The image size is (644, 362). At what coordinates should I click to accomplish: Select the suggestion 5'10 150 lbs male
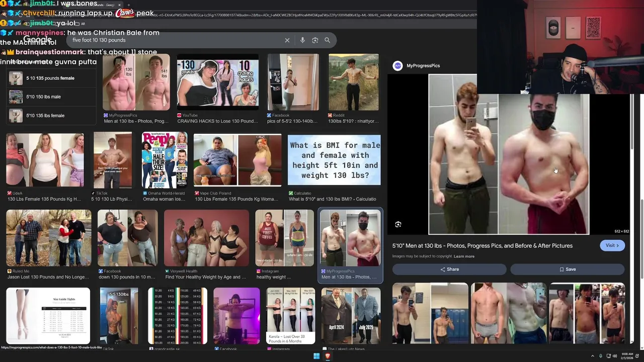pyautogui.click(x=50, y=97)
